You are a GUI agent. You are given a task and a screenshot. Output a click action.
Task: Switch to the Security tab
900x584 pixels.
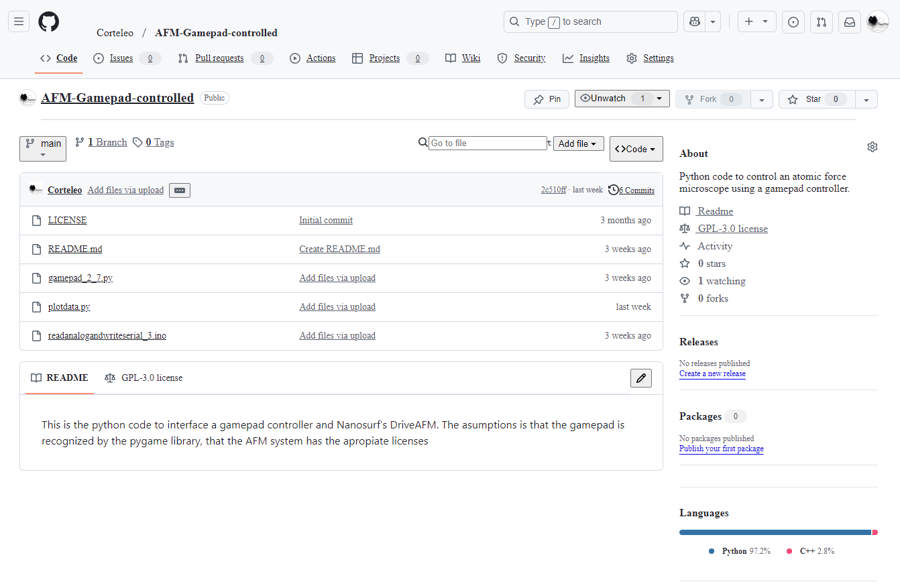point(521,58)
